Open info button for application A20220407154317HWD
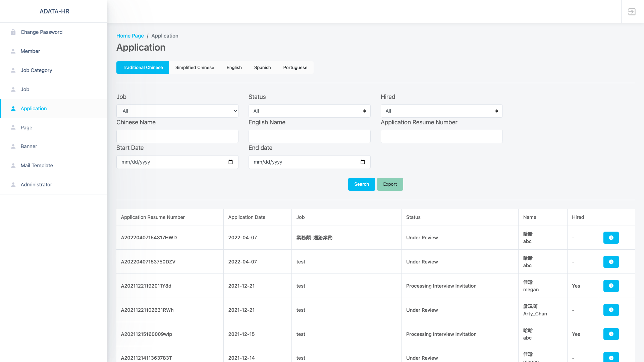Viewport: 644px width, 362px height. coord(611,238)
